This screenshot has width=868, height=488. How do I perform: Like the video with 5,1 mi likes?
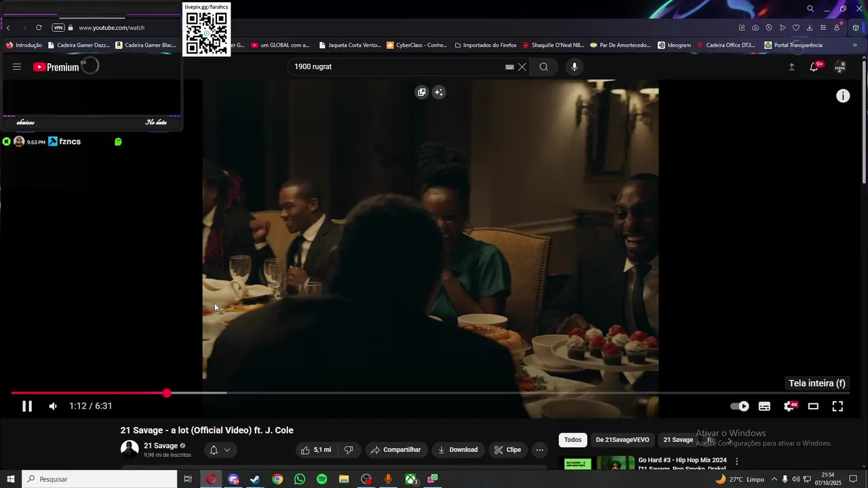[316, 450]
